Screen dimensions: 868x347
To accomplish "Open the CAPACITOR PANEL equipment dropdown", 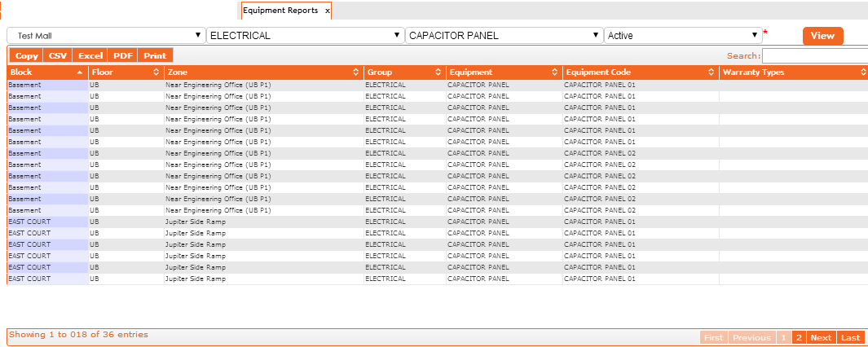I will pos(504,36).
